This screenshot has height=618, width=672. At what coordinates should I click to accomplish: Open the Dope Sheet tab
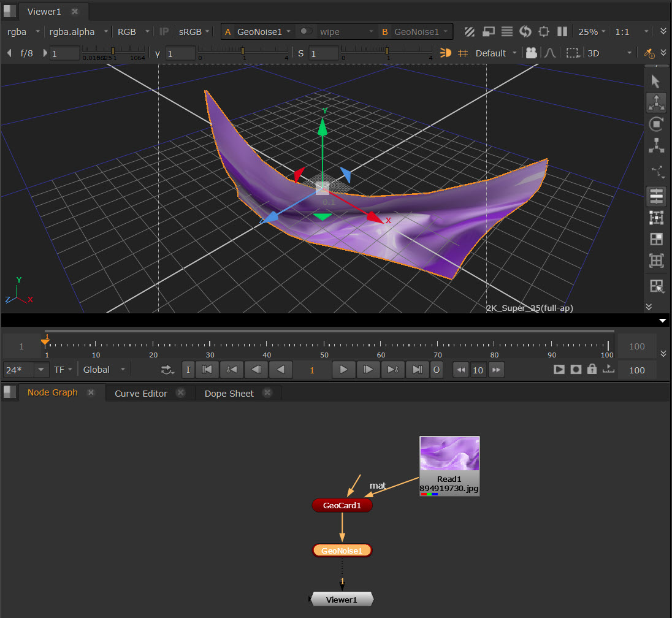(229, 394)
